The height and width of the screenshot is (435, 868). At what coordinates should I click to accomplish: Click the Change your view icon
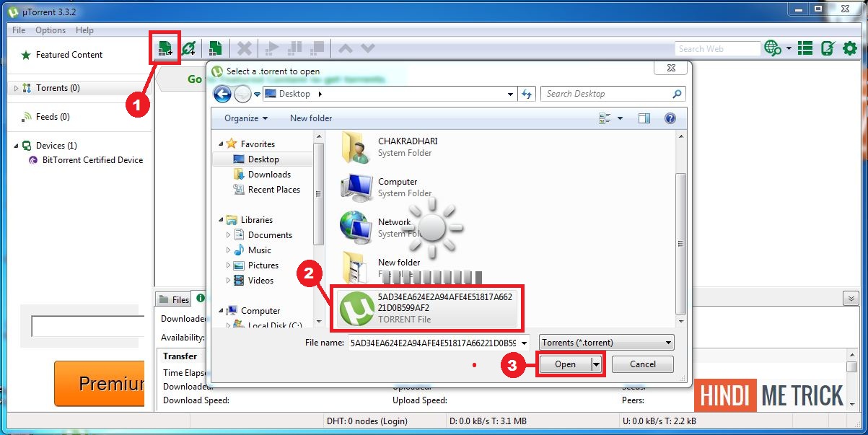click(x=605, y=118)
